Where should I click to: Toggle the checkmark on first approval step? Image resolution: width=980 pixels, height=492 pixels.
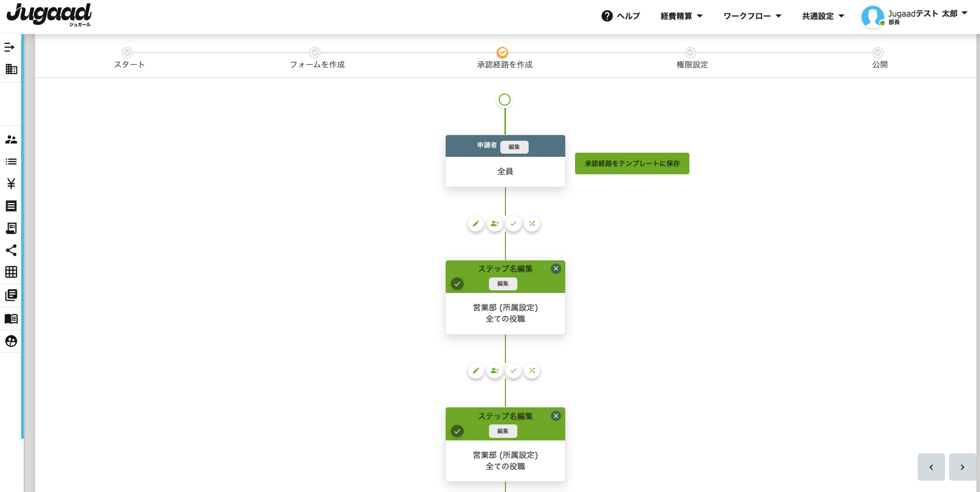pos(457,284)
